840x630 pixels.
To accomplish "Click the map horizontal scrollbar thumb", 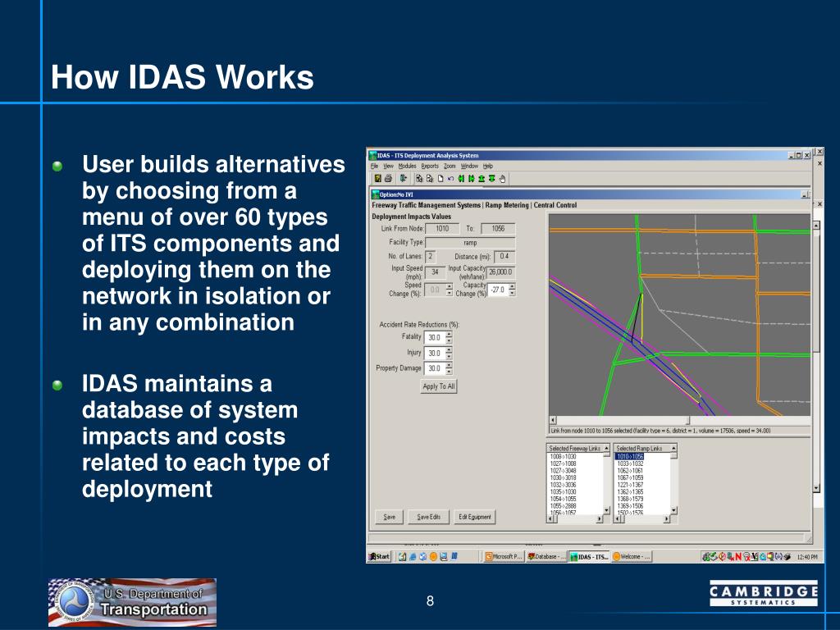I will click(688, 421).
